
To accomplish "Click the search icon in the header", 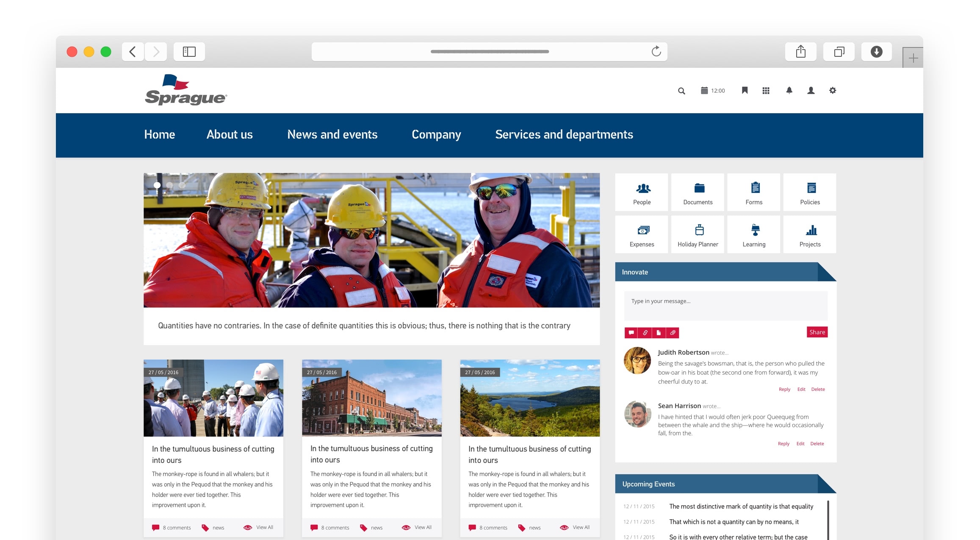I will point(681,91).
